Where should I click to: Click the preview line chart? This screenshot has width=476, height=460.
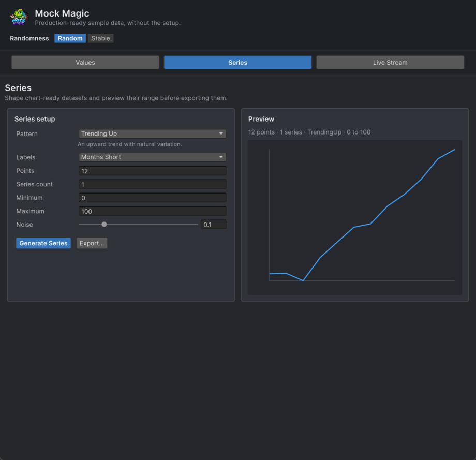click(355, 217)
